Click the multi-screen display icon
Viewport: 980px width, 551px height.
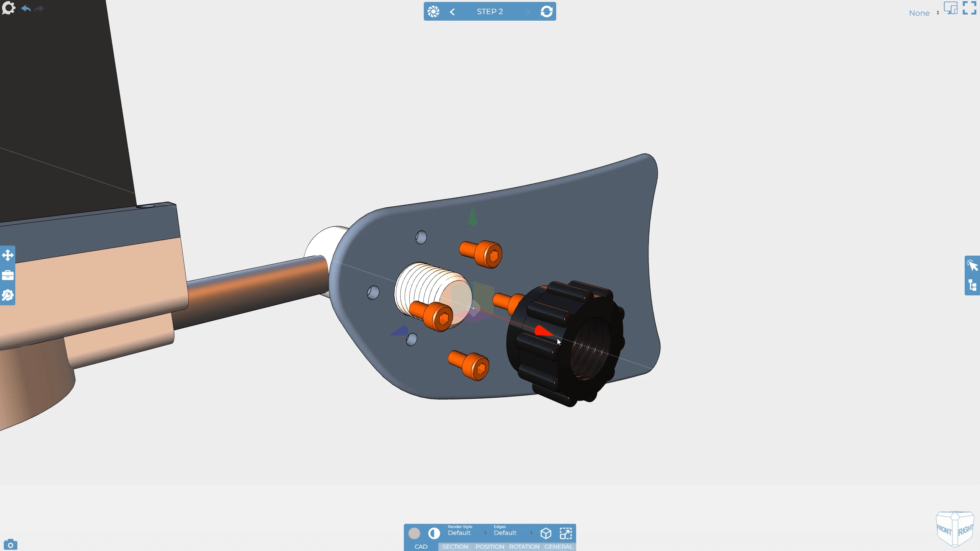pos(951,8)
